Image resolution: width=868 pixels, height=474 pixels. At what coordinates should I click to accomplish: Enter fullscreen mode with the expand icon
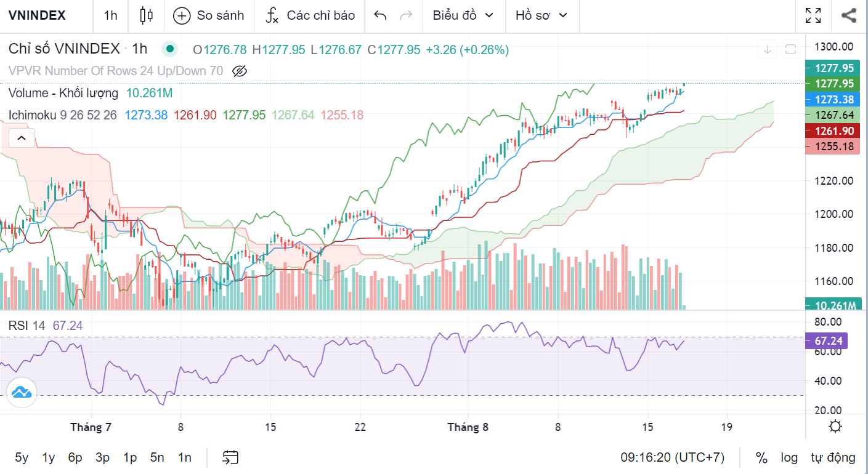point(813,16)
